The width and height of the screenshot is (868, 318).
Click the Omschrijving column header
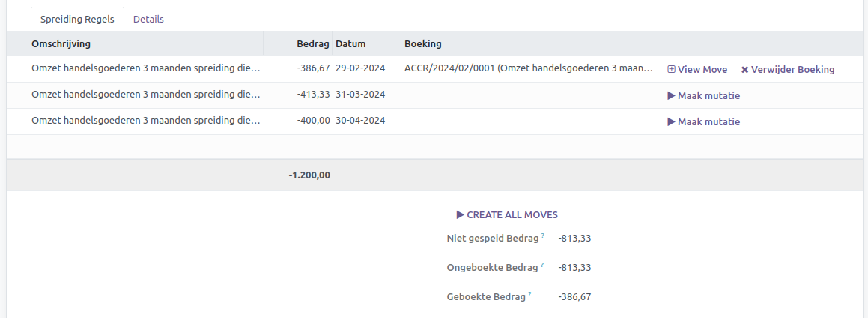(x=61, y=44)
